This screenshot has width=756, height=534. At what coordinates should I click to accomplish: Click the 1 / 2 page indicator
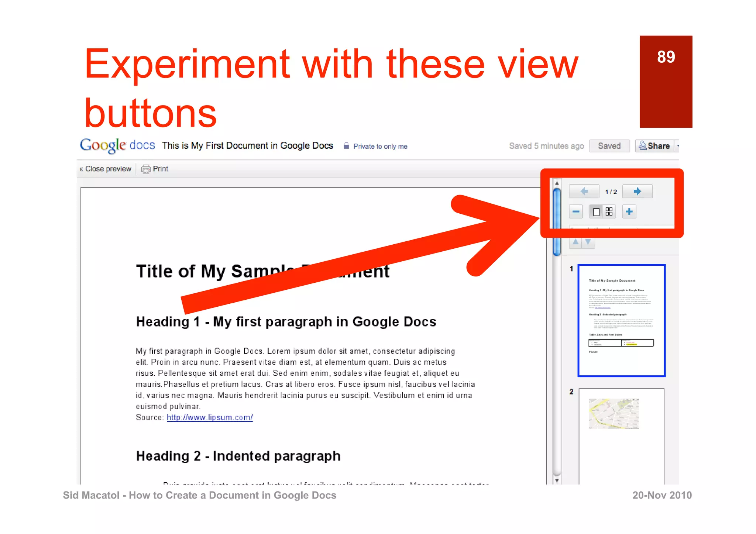click(x=611, y=192)
